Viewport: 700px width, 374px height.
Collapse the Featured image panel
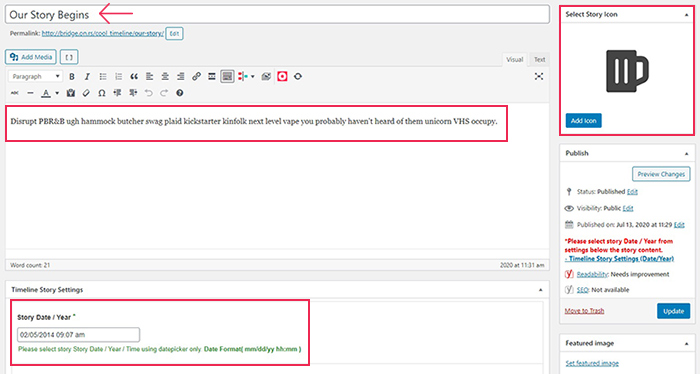coord(686,344)
